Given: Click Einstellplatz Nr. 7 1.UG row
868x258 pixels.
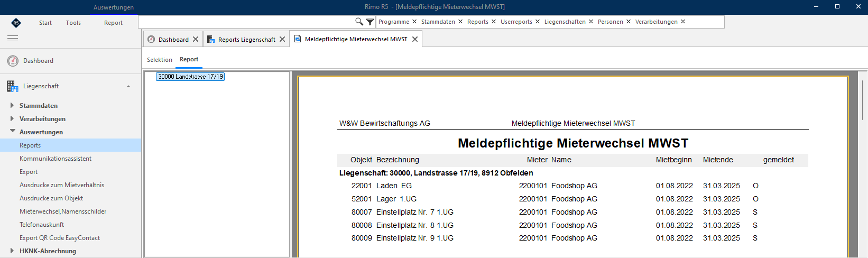Looking at the screenshot, I should [572, 212].
